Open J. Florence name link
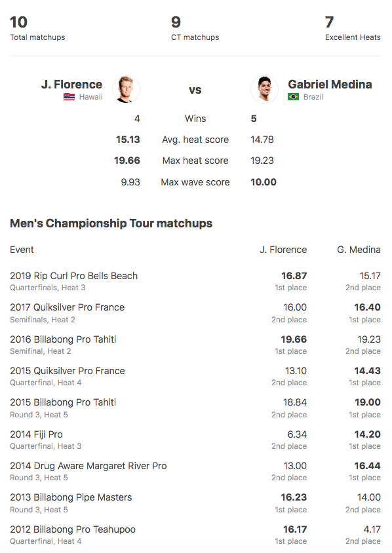Screen dimensions: 392x553 pos(71,85)
